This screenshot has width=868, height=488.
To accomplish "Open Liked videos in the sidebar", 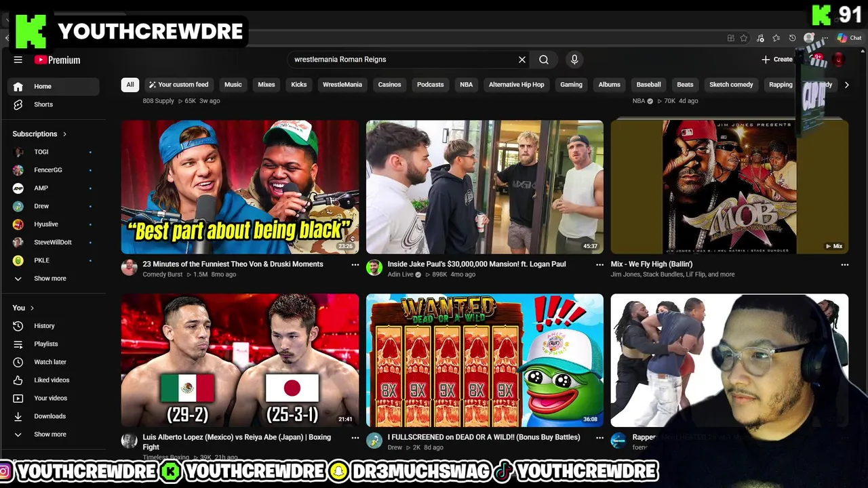I will (x=54, y=380).
